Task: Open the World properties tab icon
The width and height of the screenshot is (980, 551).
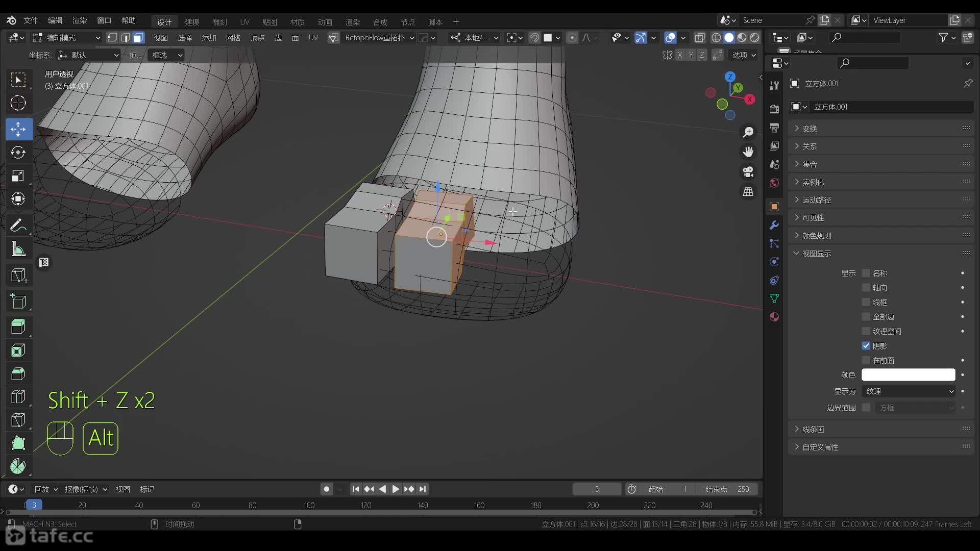Action: tap(774, 183)
